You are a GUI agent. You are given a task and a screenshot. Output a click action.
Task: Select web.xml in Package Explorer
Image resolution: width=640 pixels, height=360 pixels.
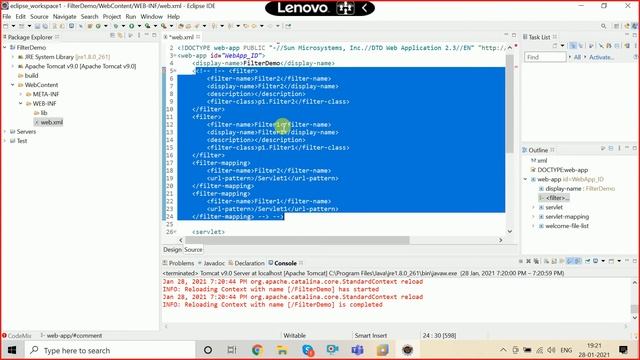click(51, 122)
